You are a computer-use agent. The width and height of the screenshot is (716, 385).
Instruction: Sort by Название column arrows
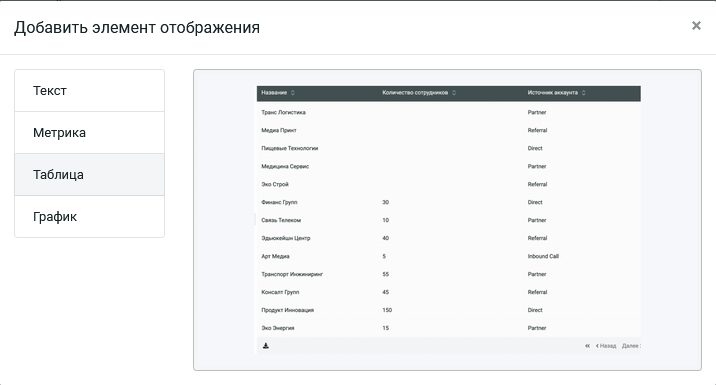pos(293,93)
